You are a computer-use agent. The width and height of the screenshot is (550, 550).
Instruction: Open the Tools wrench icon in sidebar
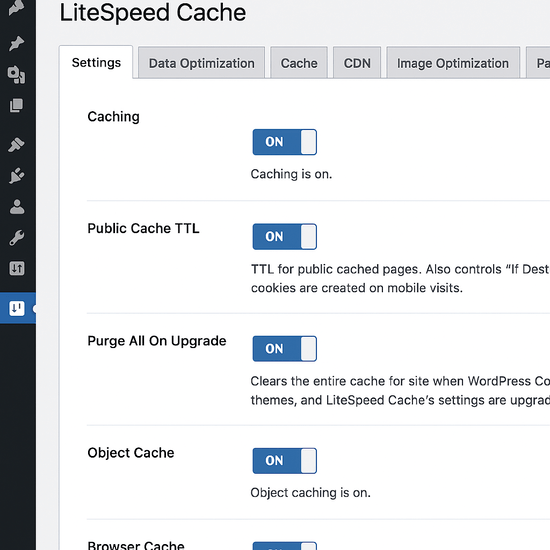(16, 237)
